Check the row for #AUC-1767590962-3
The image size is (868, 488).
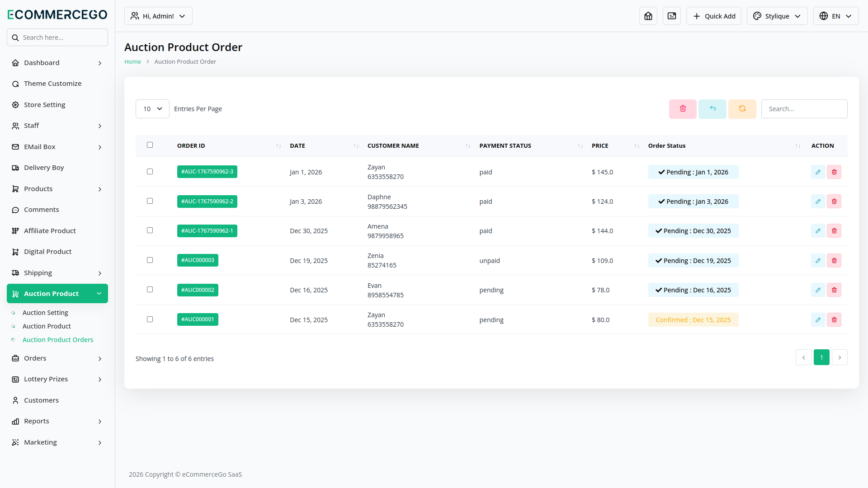[150, 172]
